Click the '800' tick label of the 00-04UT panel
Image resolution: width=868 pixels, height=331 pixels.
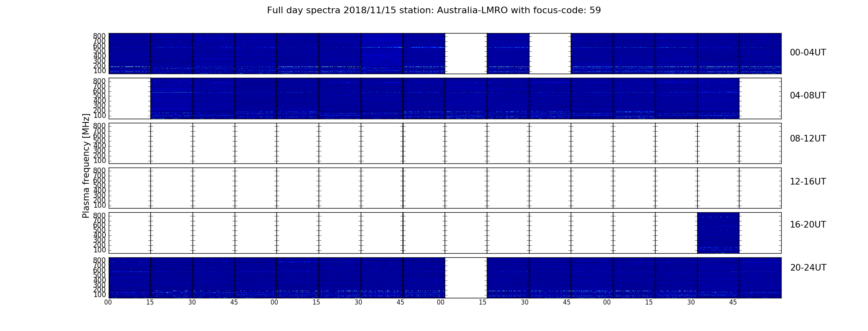[100, 36]
